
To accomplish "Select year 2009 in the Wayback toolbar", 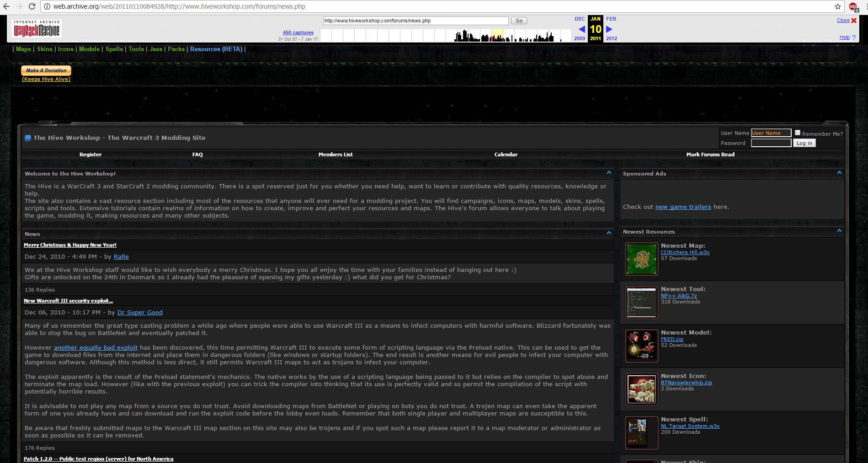I will click(x=580, y=38).
